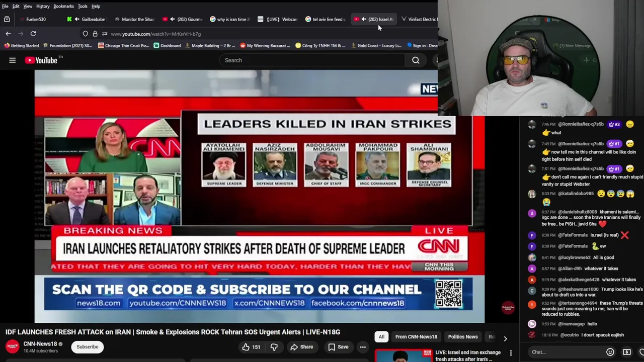Open the Dashboard bookmark
Image resolution: width=644 pixels, height=362 pixels.
pos(167,46)
